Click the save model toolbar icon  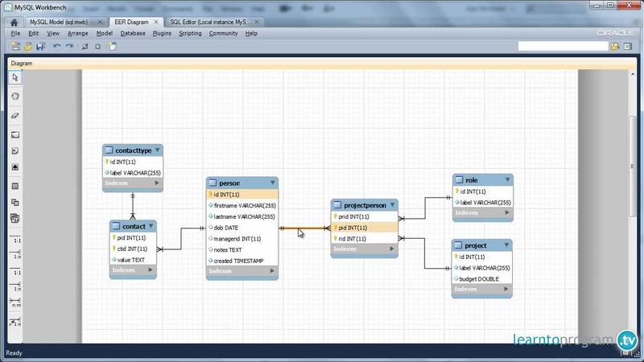(x=41, y=47)
